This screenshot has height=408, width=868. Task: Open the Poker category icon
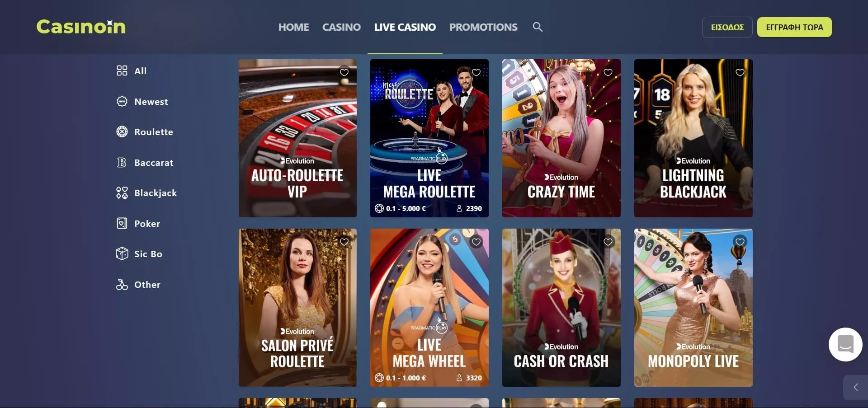click(x=122, y=223)
